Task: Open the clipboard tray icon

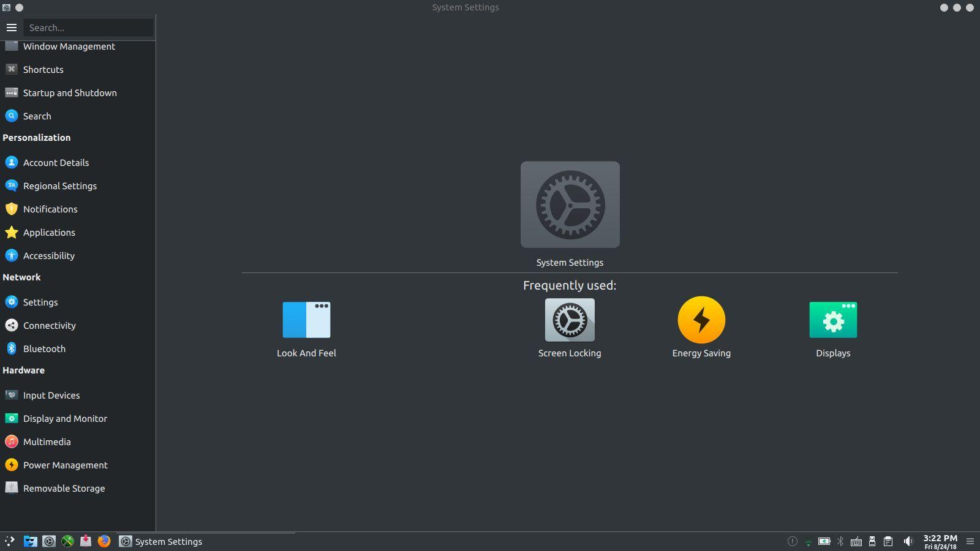Action: [888, 541]
